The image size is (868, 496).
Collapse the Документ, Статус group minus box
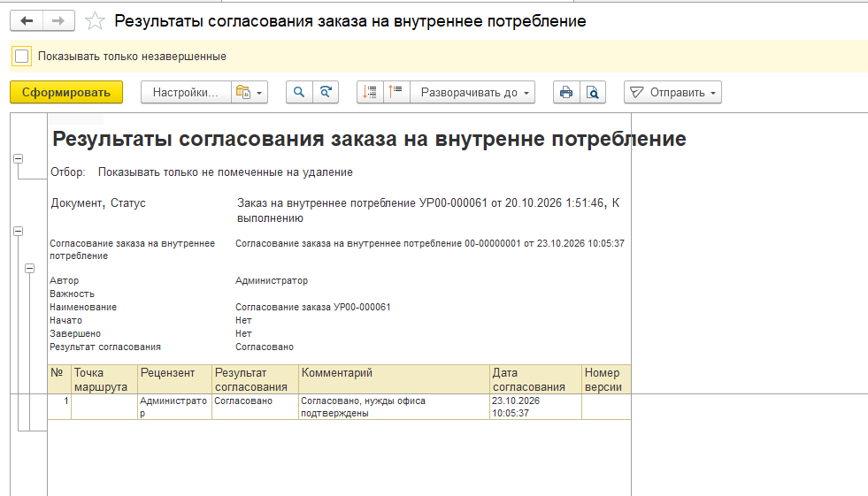[x=19, y=231]
